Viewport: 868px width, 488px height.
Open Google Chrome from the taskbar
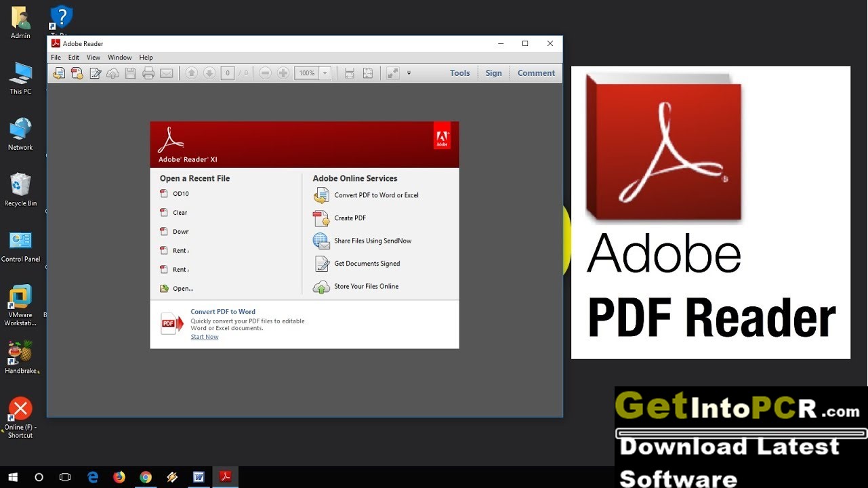click(x=146, y=477)
